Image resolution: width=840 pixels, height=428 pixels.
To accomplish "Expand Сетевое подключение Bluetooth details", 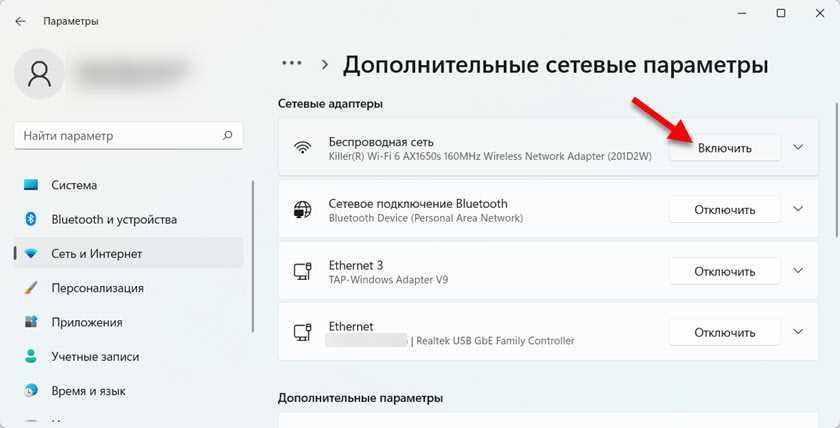I will pos(798,210).
